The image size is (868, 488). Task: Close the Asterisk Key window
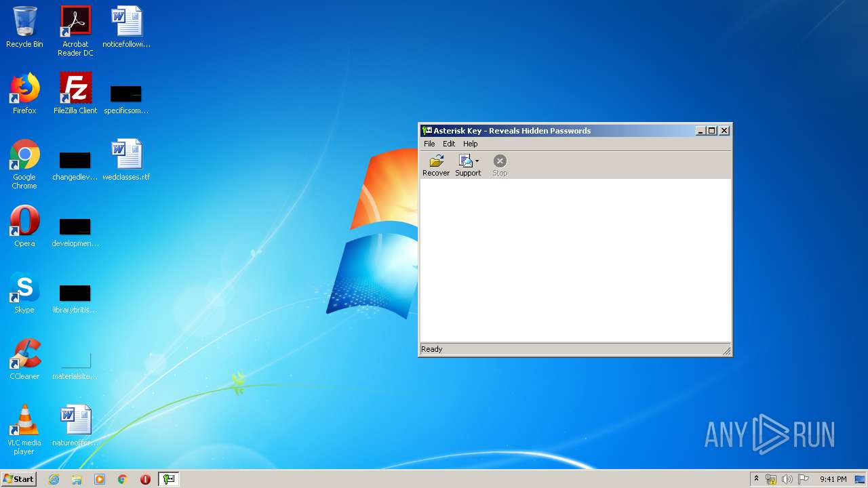pyautogui.click(x=724, y=131)
